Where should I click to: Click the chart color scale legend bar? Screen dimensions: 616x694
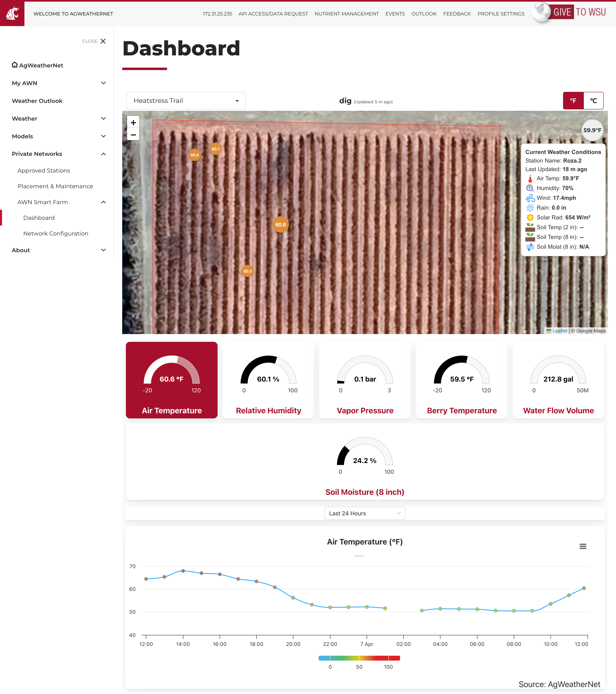pos(359,658)
